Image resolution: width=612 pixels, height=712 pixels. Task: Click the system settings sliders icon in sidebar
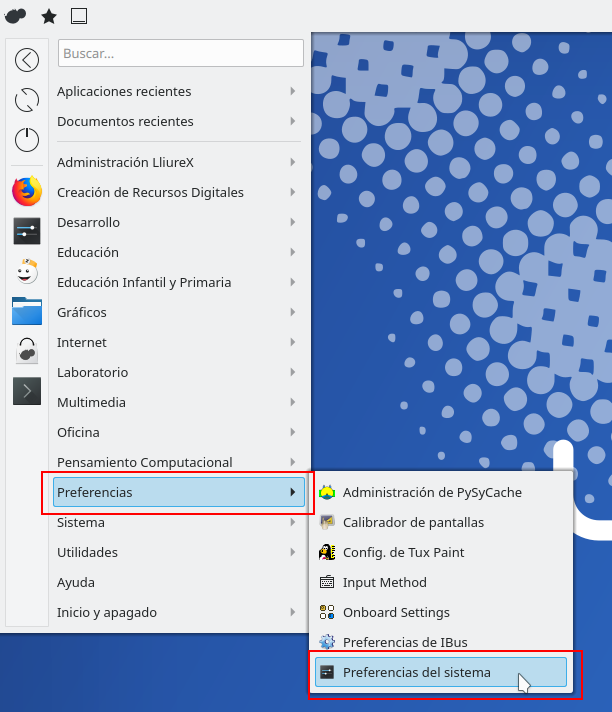tap(27, 231)
